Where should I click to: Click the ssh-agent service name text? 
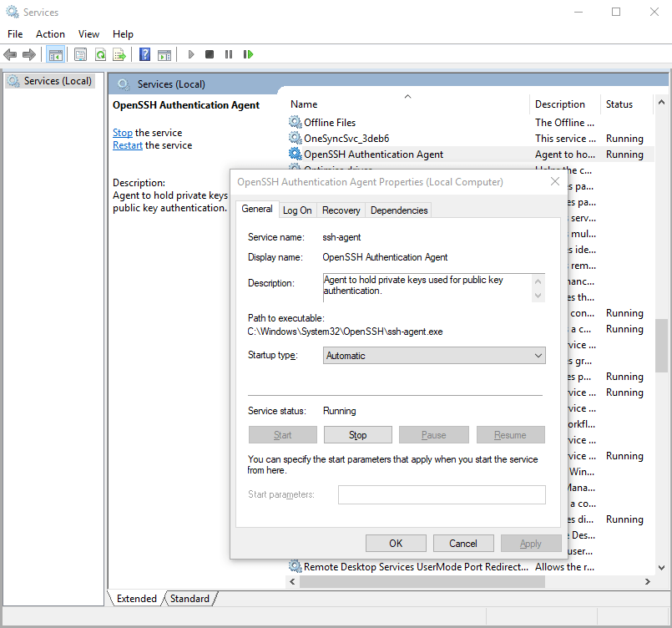341,237
